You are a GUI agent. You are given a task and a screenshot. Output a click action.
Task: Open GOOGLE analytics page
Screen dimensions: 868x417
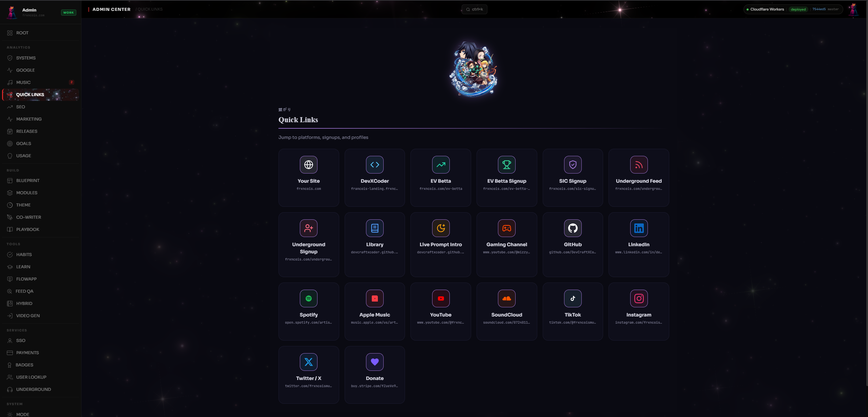(41, 70)
